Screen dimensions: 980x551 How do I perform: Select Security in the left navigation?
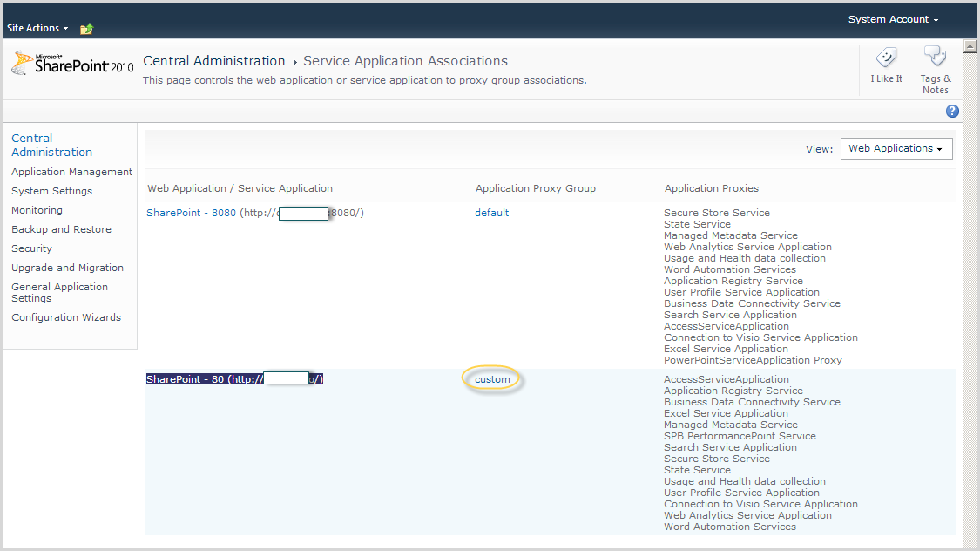click(x=32, y=248)
